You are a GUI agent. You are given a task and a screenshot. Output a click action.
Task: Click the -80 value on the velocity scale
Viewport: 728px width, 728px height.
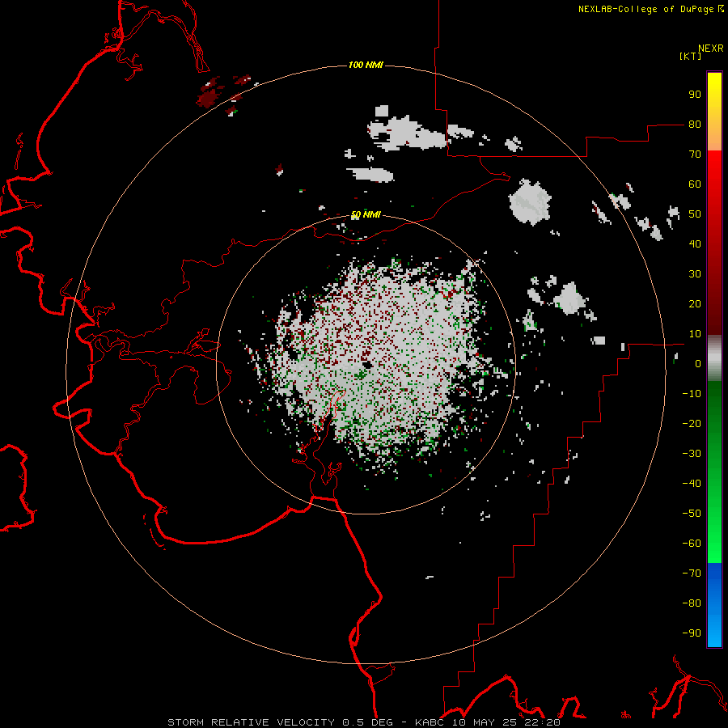coord(692,603)
